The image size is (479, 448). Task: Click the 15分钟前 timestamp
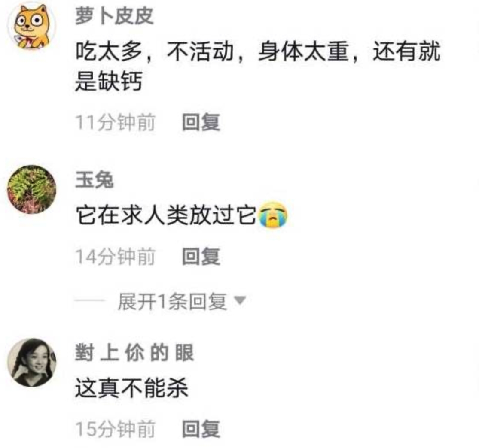click(115, 428)
